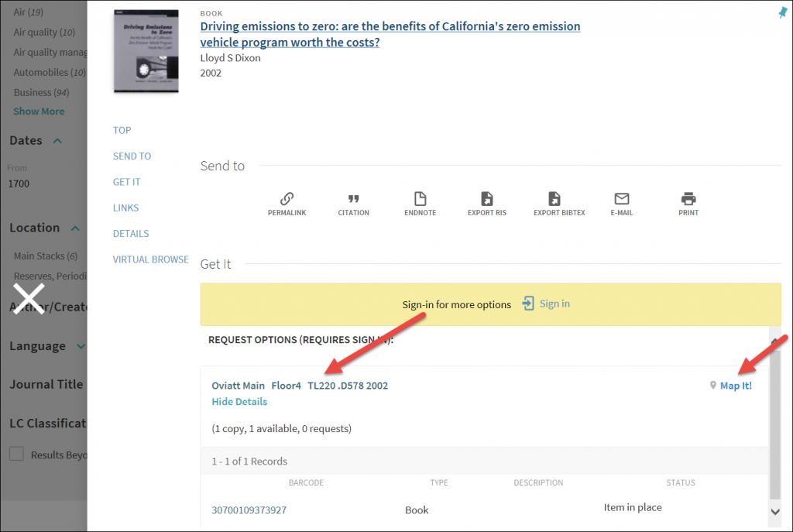Screen dimensions: 793x532
Task: Print the record with printer icon
Action: tap(688, 198)
